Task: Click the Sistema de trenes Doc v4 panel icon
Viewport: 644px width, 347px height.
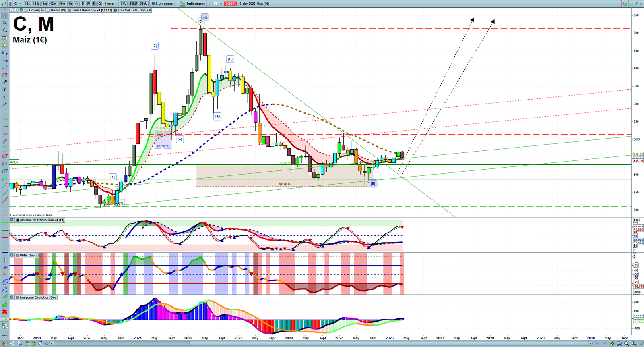Action: click(x=17, y=220)
